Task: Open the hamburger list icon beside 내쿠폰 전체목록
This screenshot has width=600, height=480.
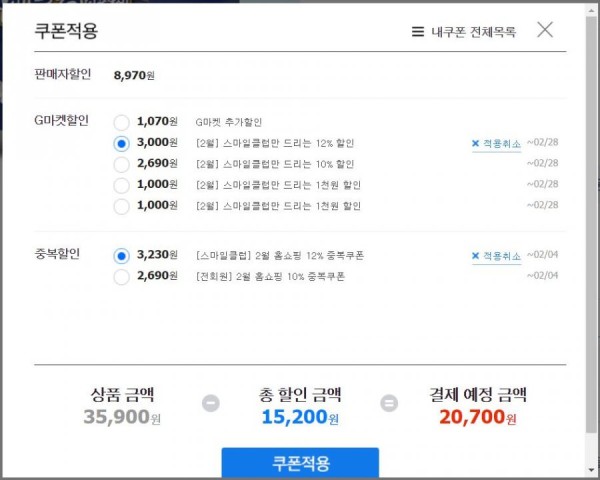Action: pyautogui.click(x=417, y=32)
